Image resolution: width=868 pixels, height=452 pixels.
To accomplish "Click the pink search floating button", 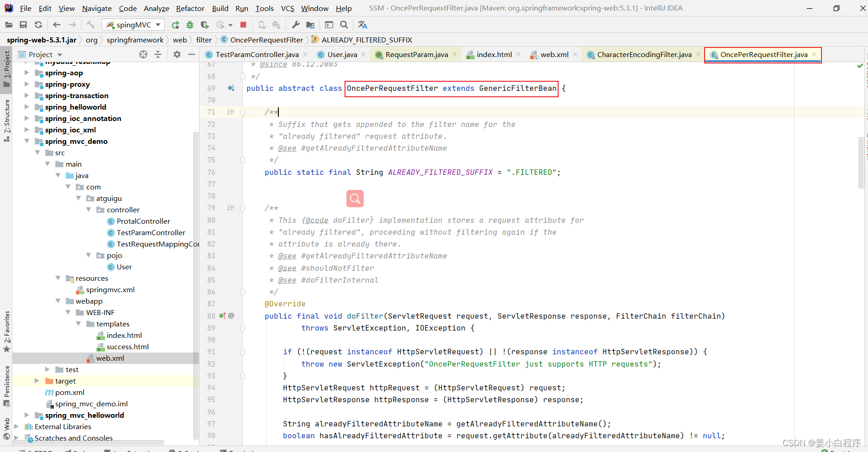I will tap(355, 199).
